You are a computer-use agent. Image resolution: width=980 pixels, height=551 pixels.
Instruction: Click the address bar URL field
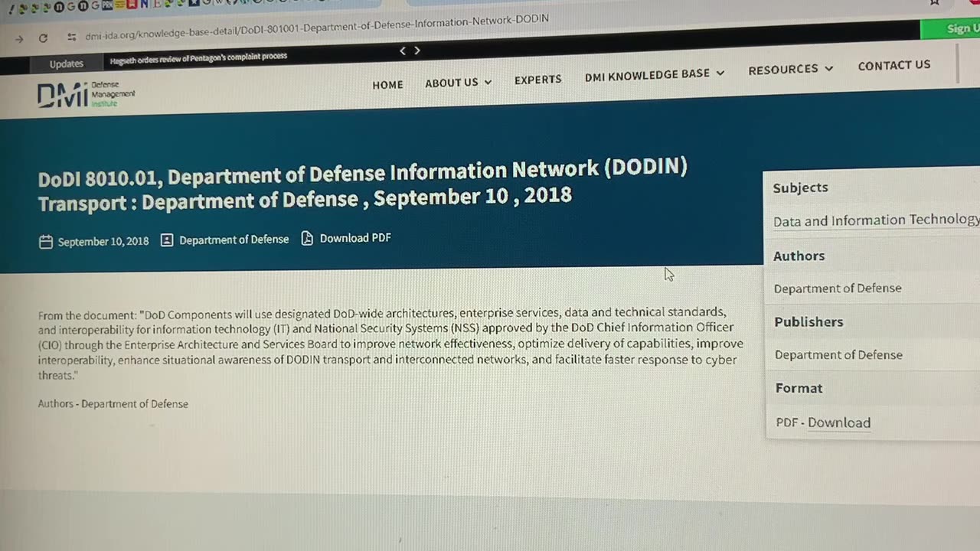[x=317, y=28]
